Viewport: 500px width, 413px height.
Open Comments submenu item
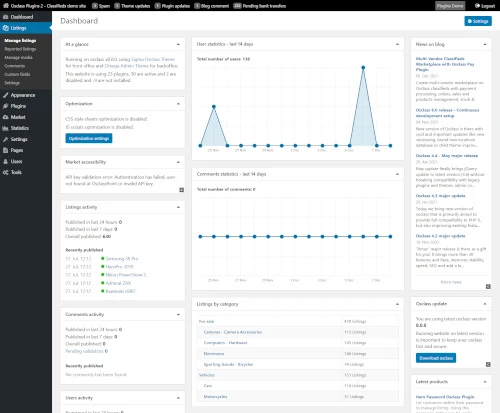point(15,66)
